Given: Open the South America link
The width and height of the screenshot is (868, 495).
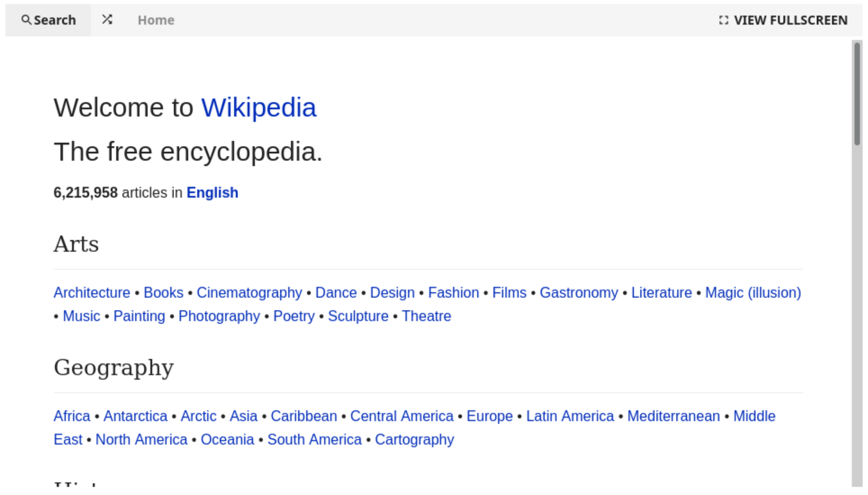Looking at the screenshot, I should [315, 439].
